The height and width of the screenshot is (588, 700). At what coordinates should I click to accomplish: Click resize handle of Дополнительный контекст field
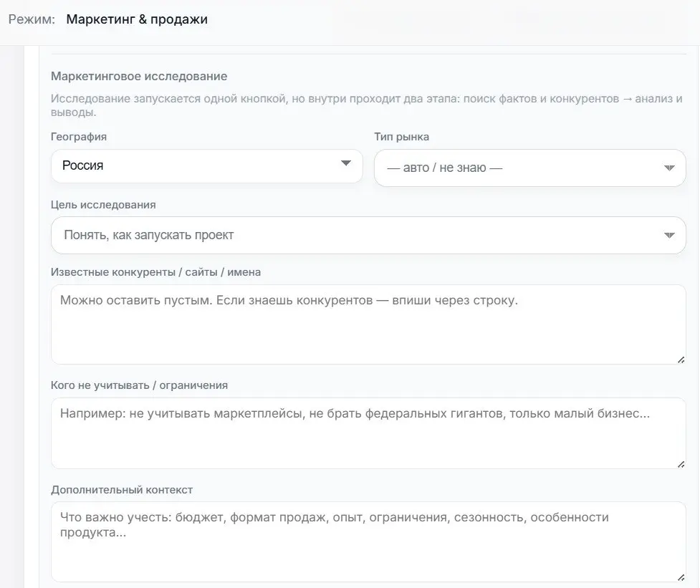pos(681,577)
